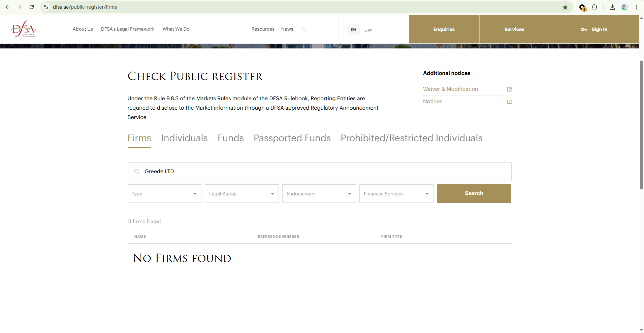Open the Enquiries button
Image resolution: width=644 pixels, height=333 pixels.
coord(444,29)
